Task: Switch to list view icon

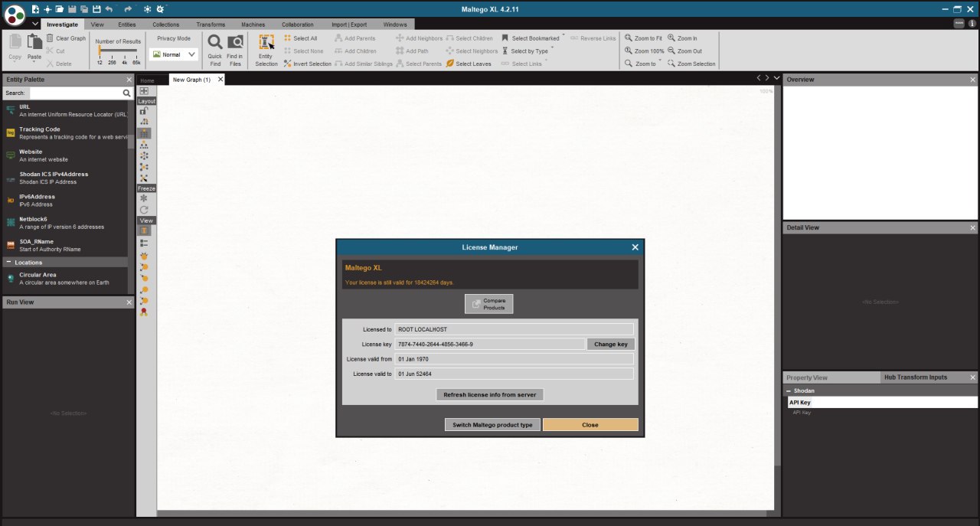Action: tap(144, 243)
